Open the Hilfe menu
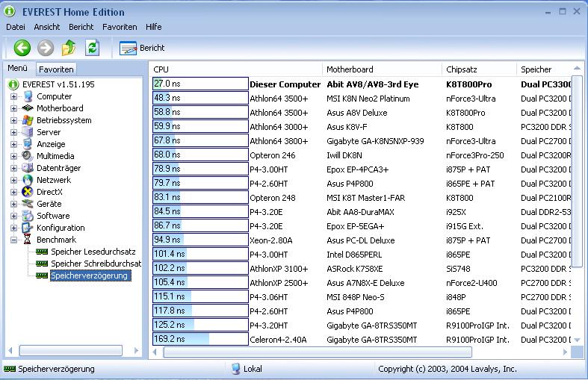 coord(154,27)
